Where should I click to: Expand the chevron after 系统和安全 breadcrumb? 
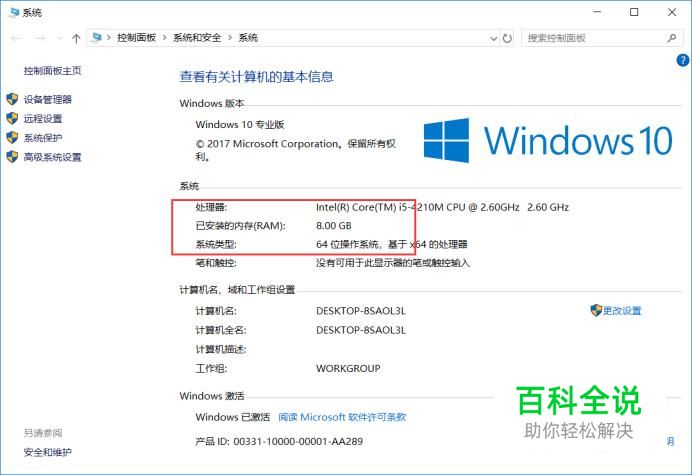229,38
